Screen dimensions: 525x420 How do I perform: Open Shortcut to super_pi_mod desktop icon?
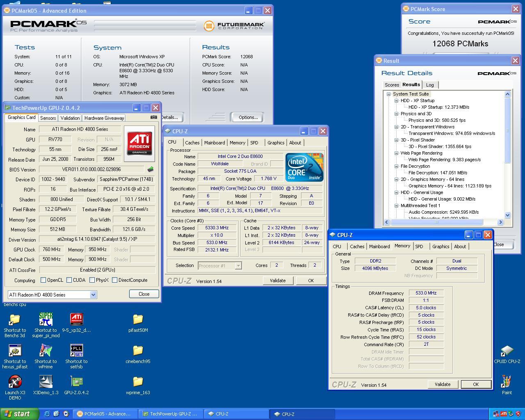click(x=46, y=320)
